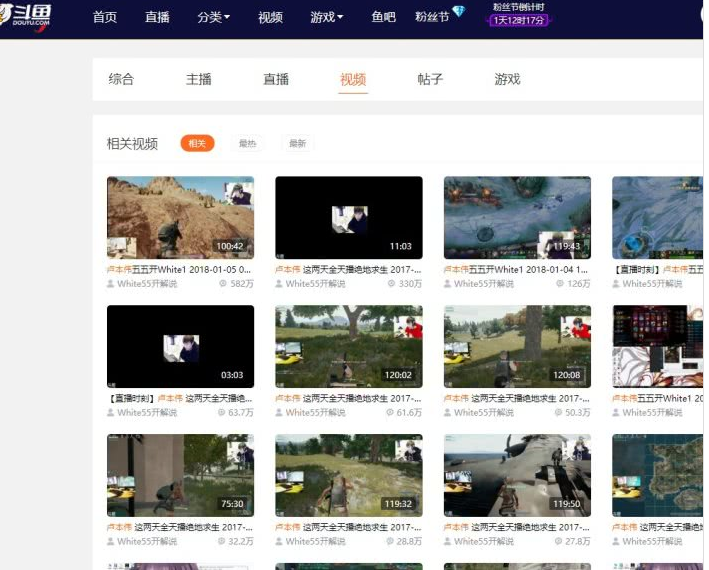Open the 119:50 video thumbnail

point(517,475)
